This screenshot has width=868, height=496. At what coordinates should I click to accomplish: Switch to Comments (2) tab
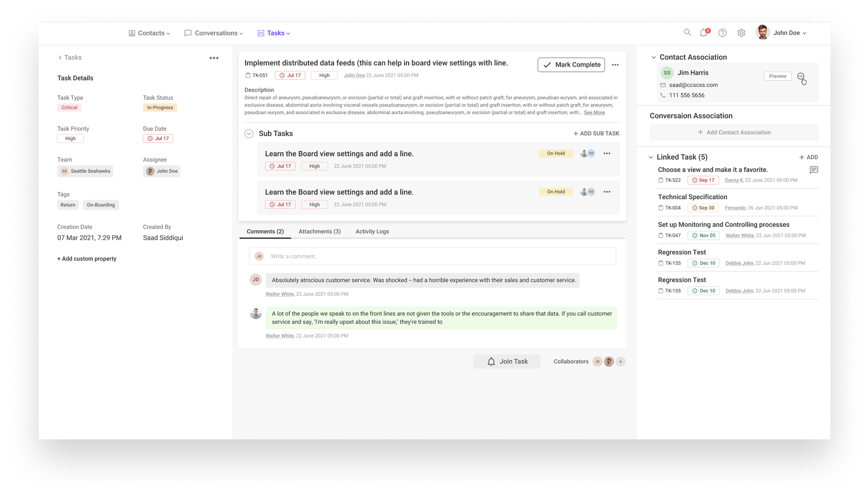point(265,231)
